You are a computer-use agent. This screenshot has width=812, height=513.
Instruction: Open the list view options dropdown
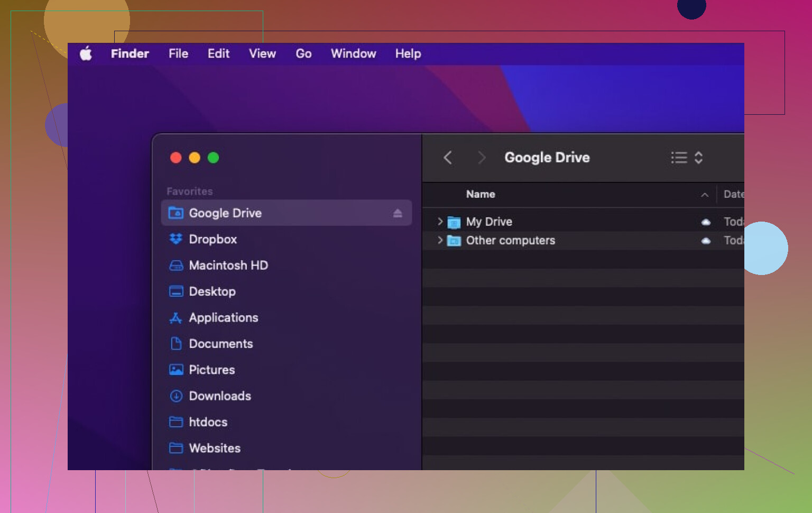pyautogui.click(x=687, y=158)
